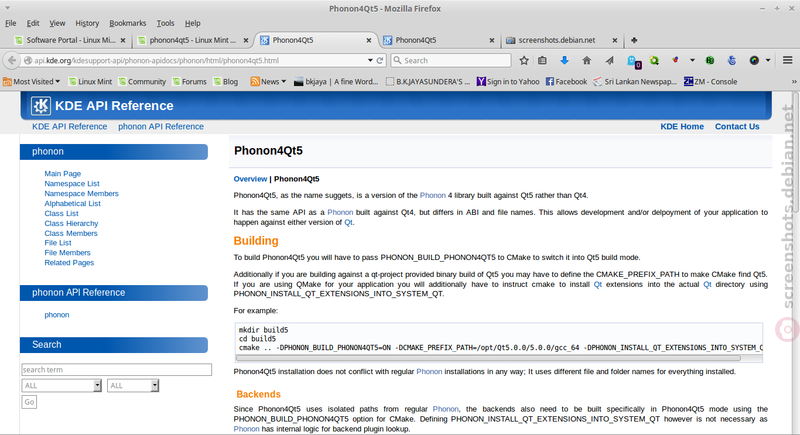Image resolution: width=800 pixels, height=435 pixels.
Task: Click the browser Search box
Action: click(451, 60)
